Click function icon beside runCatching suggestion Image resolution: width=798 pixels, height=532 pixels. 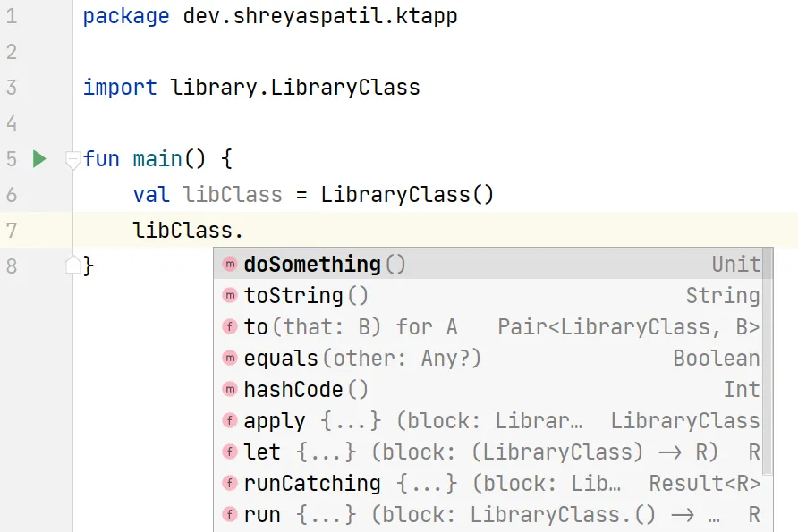tap(230, 484)
